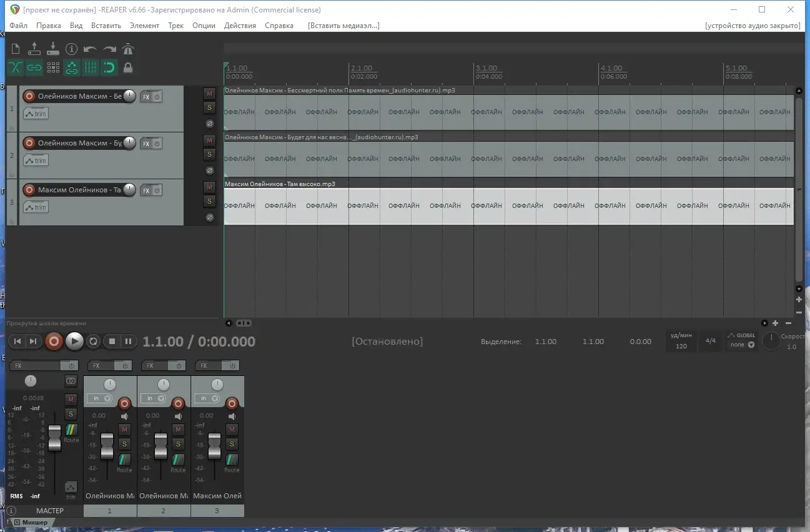Viewport: 810px width, 532px height.
Task: Click the arrange view vertical scrollbar
Action: pos(799,189)
